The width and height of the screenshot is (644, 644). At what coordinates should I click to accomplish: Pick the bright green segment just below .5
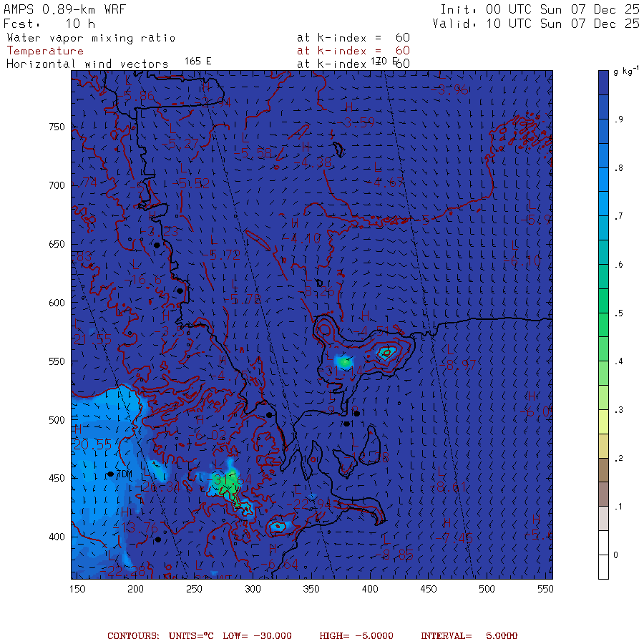pos(603,325)
